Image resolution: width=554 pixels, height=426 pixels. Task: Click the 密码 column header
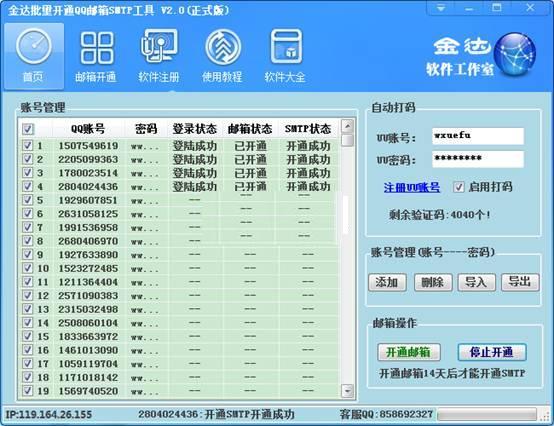[146, 129]
